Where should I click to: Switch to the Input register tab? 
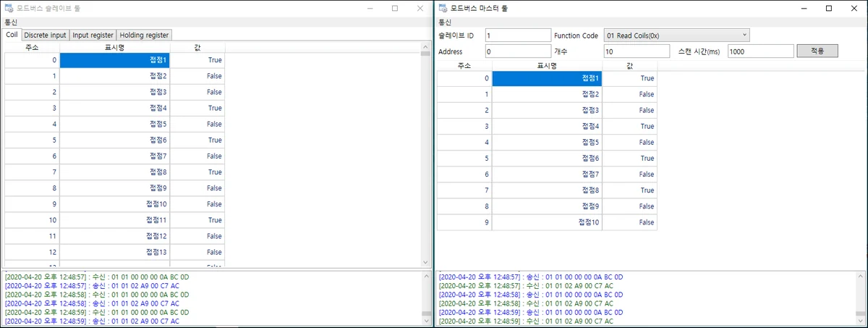tap(93, 35)
